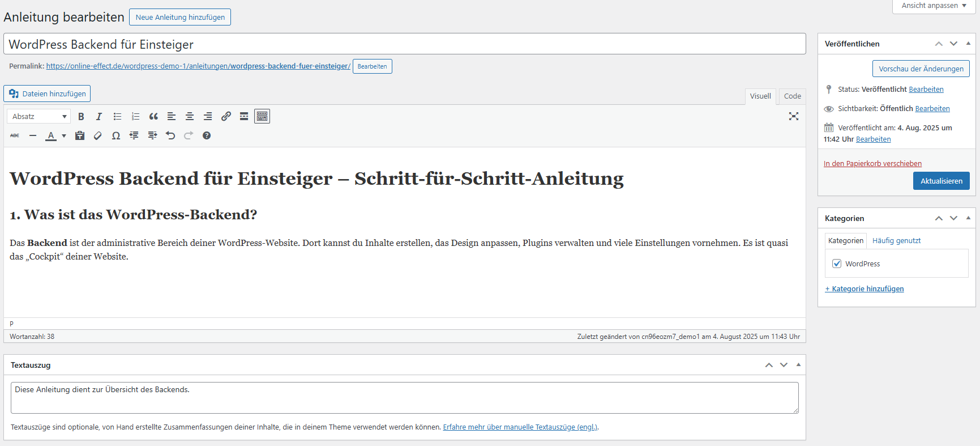Image resolution: width=980 pixels, height=446 pixels.
Task: Enter distraction-free fullscreen mode
Action: point(794,116)
